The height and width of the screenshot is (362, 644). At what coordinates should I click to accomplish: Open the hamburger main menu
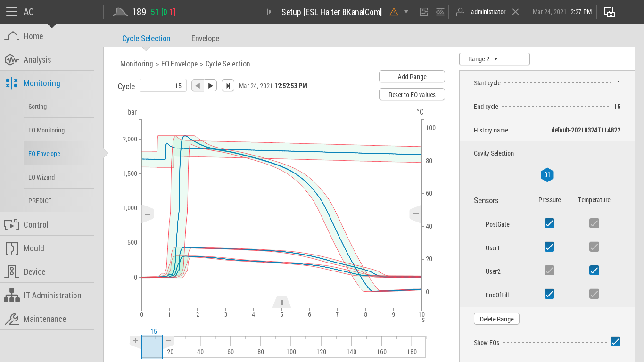(12, 12)
